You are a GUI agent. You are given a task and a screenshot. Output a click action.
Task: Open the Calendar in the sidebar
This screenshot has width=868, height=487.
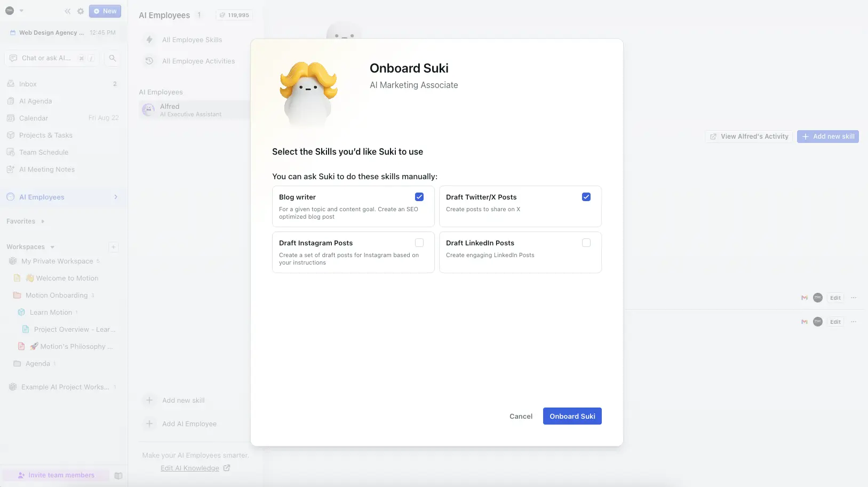(33, 118)
